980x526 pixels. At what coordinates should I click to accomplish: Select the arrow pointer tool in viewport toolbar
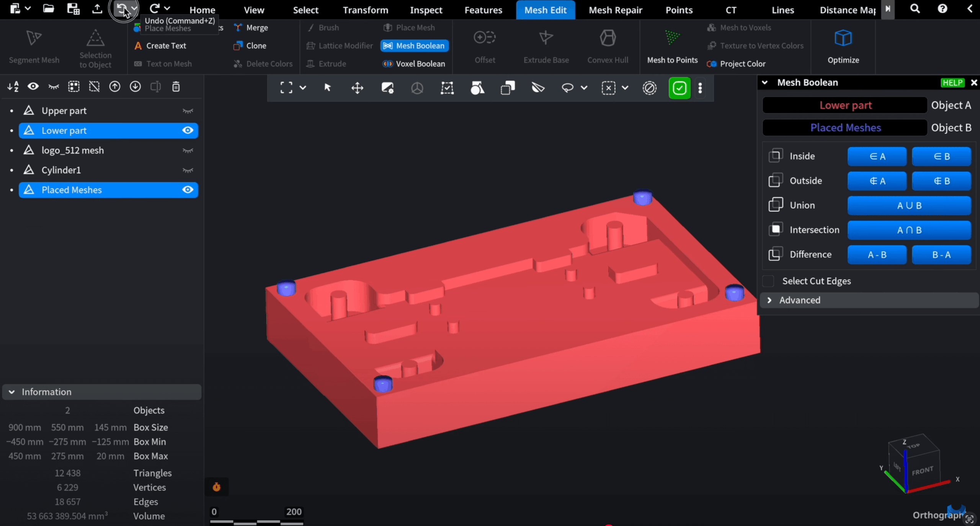tap(327, 88)
